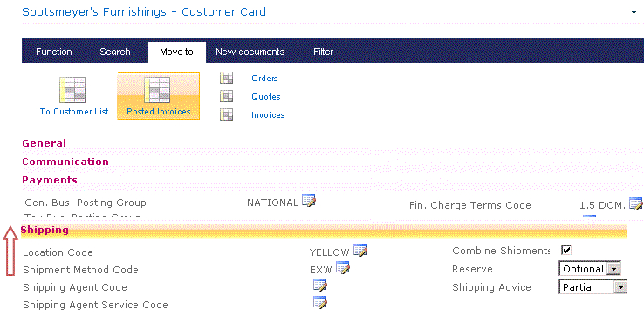Click the Shipment Method Code label
The image size is (644, 317).
point(80,270)
